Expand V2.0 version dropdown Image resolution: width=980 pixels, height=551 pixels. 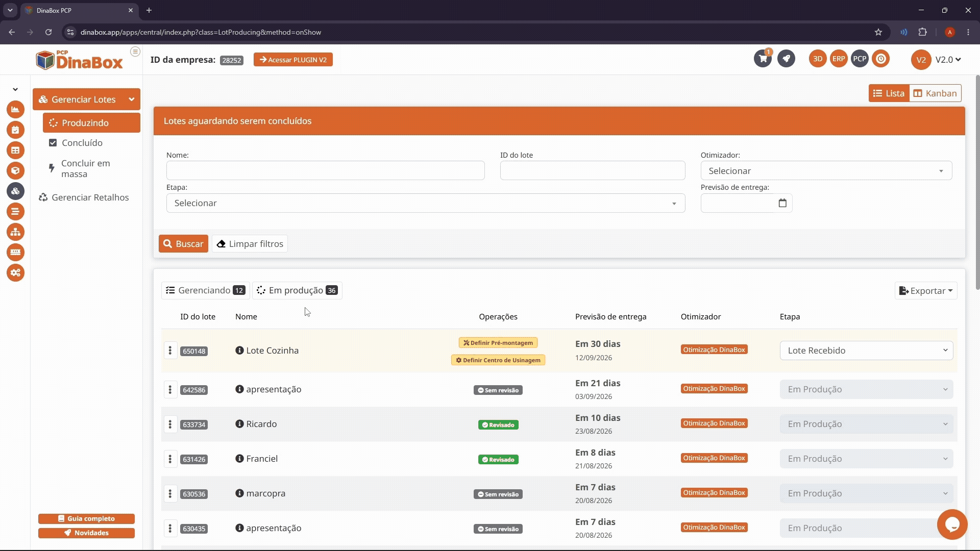(x=948, y=60)
